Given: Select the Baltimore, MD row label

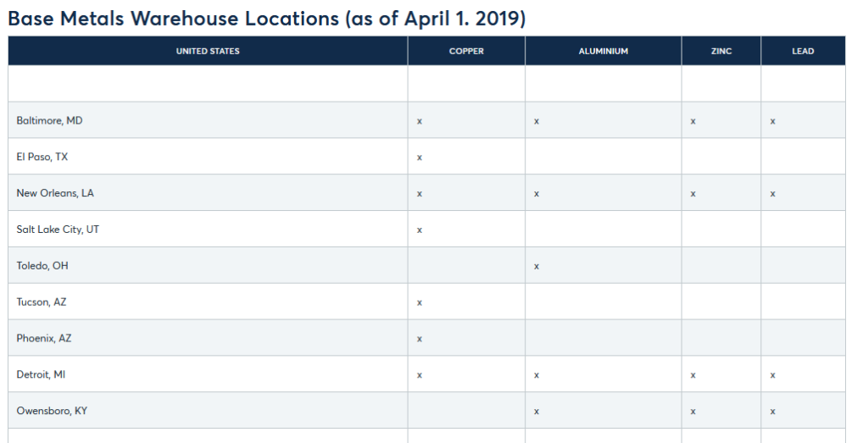Looking at the screenshot, I should click(x=49, y=120).
